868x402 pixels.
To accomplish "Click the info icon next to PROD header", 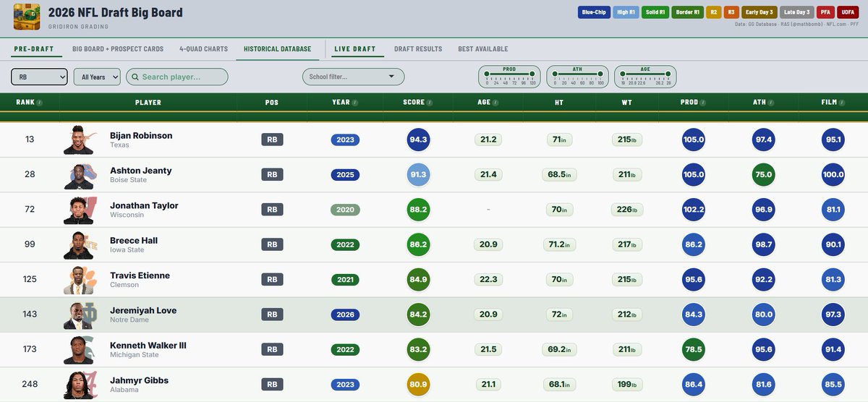I will [x=704, y=103].
